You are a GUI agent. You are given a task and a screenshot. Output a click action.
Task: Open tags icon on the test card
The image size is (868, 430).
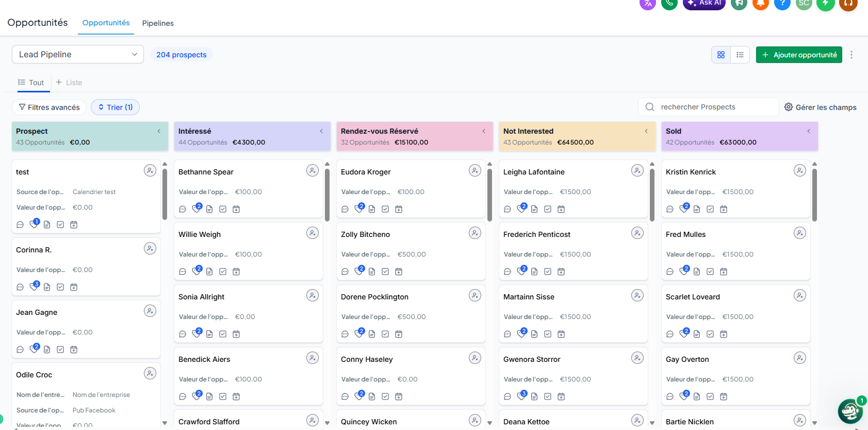tap(34, 224)
